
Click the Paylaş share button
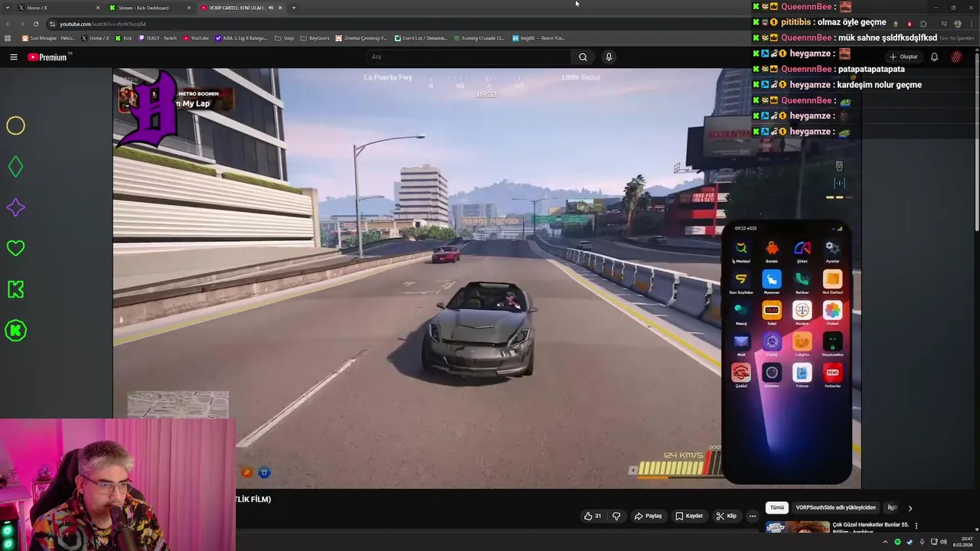click(648, 516)
